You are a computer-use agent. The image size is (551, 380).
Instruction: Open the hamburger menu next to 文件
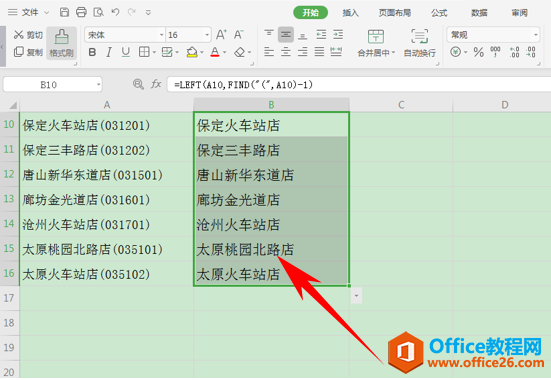click(x=13, y=12)
